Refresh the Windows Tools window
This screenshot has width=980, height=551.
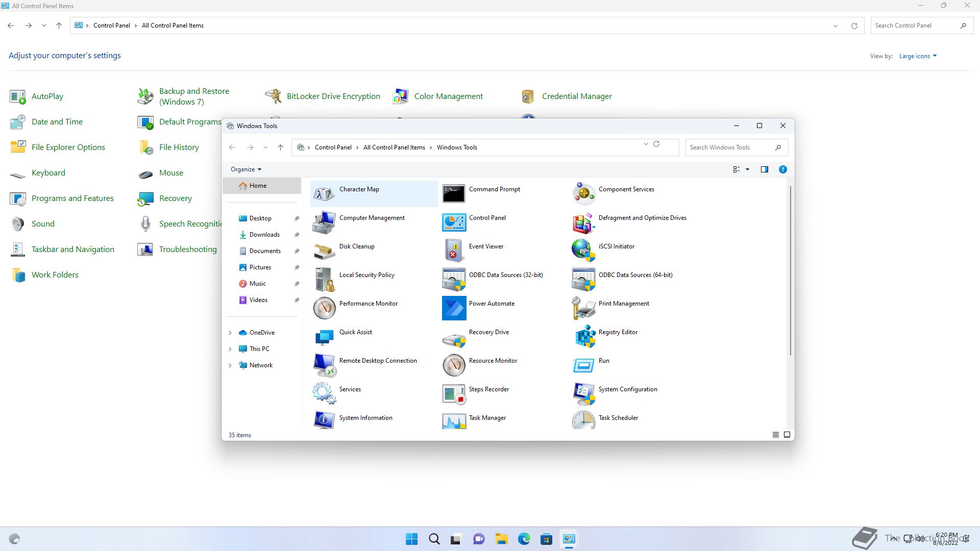pyautogui.click(x=657, y=144)
